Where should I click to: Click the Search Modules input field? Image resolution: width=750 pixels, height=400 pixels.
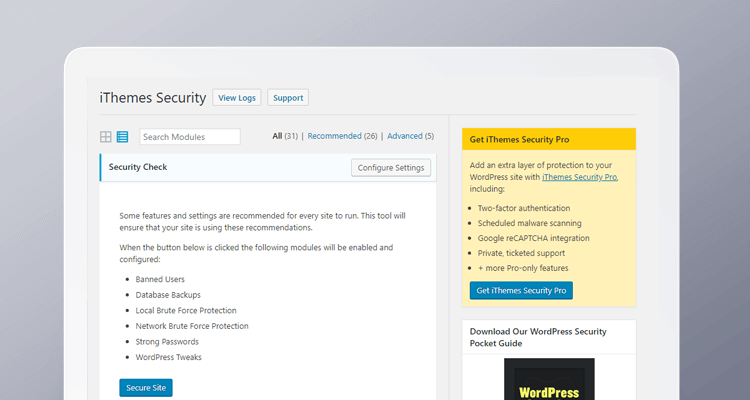(x=190, y=137)
